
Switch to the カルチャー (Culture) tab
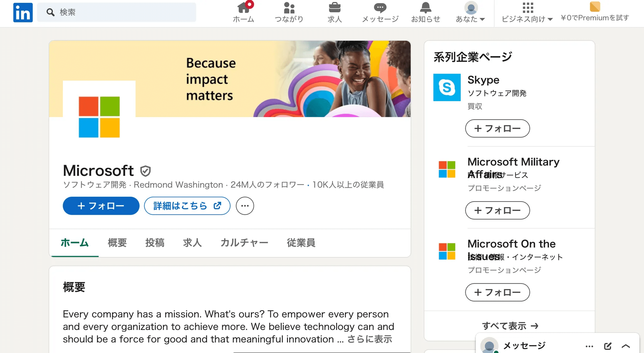(244, 243)
